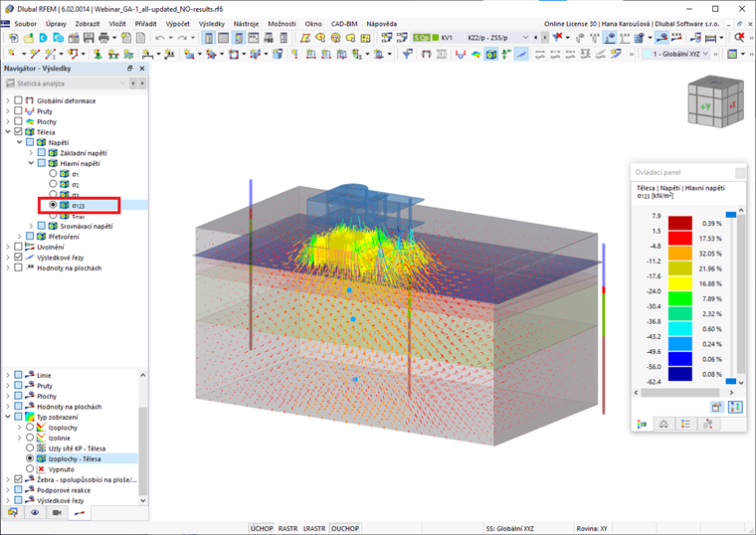The image size is (756, 535).
Task: Check the Plochy results checkbox
Action: pyautogui.click(x=18, y=121)
